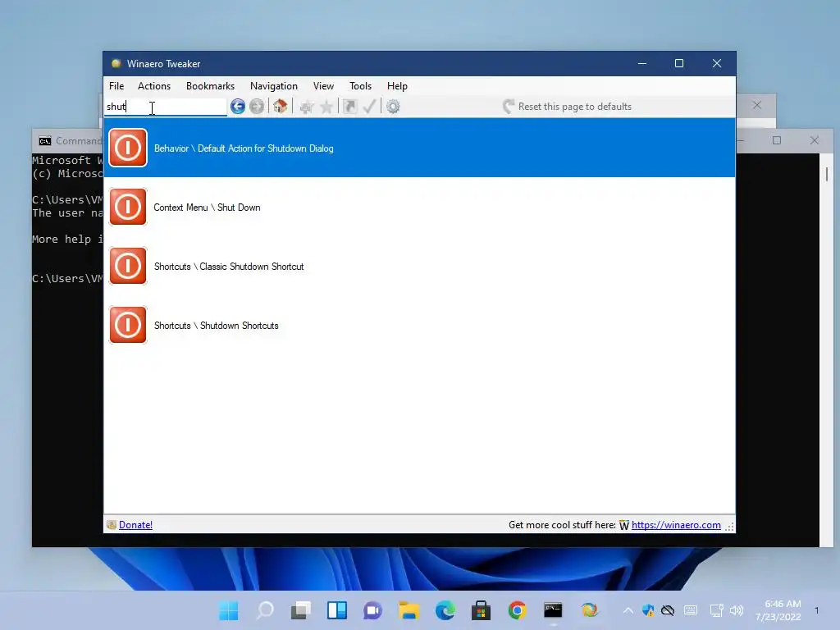The image size is (840, 630).
Task: Show hidden tray icons chevron
Action: (x=628, y=610)
